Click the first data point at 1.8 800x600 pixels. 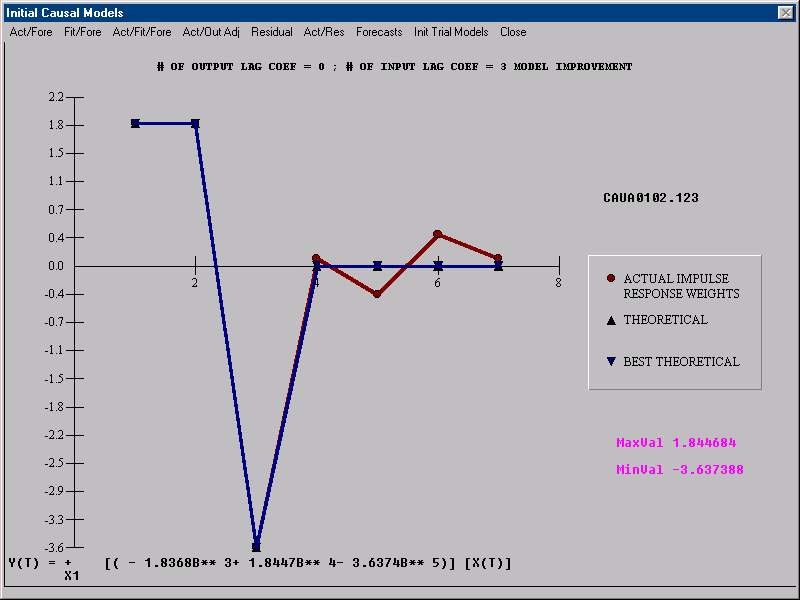pos(135,123)
